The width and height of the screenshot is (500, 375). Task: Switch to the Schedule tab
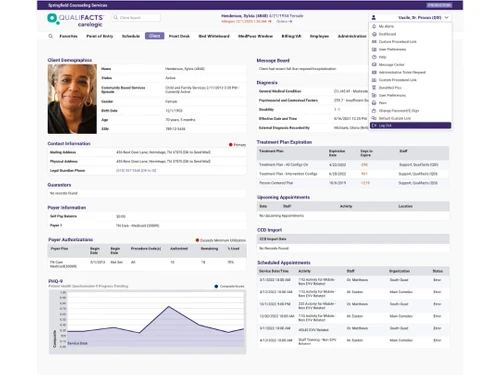[x=131, y=36]
